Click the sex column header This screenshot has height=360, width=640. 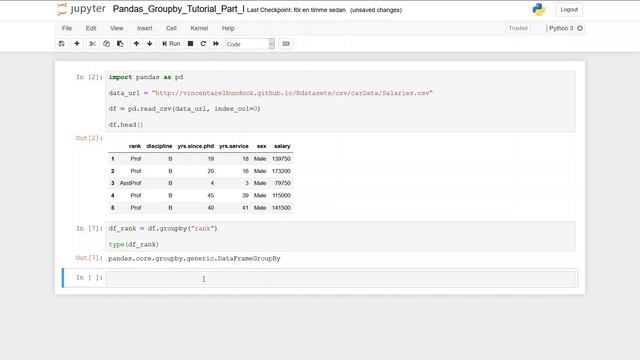click(x=262, y=146)
